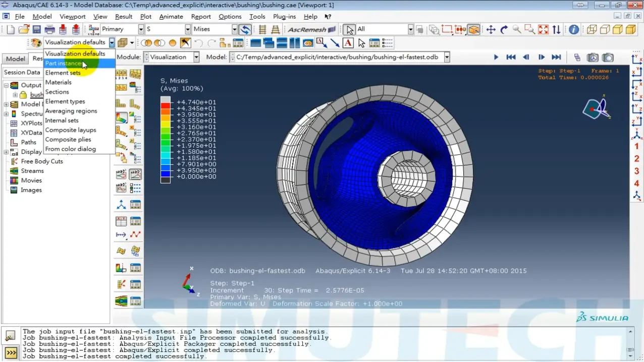Go to the previous frame
This screenshot has width=644, height=362.
[x=526, y=57]
